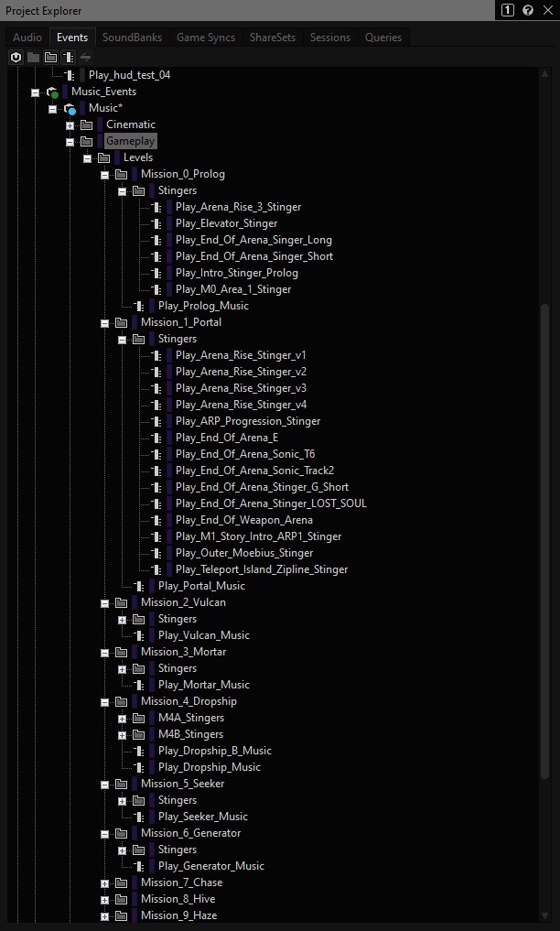
Task: Click the Wwise project icon in the toolbar
Action: pos(16,57)
